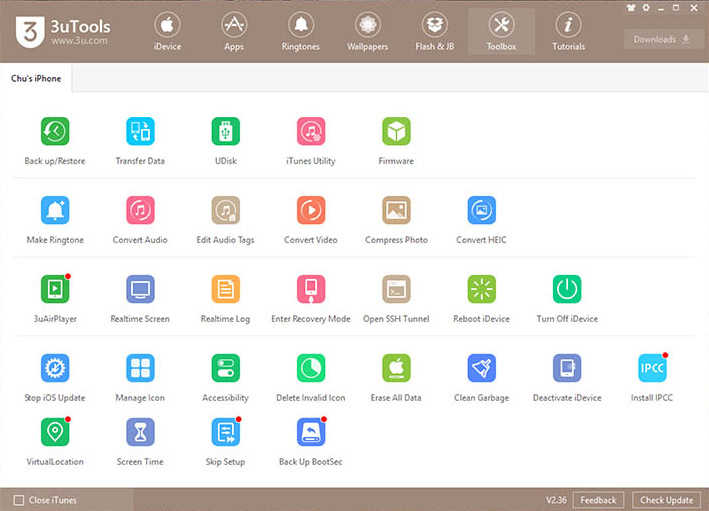Start the Make Ringtone tool

coord(55,210)
